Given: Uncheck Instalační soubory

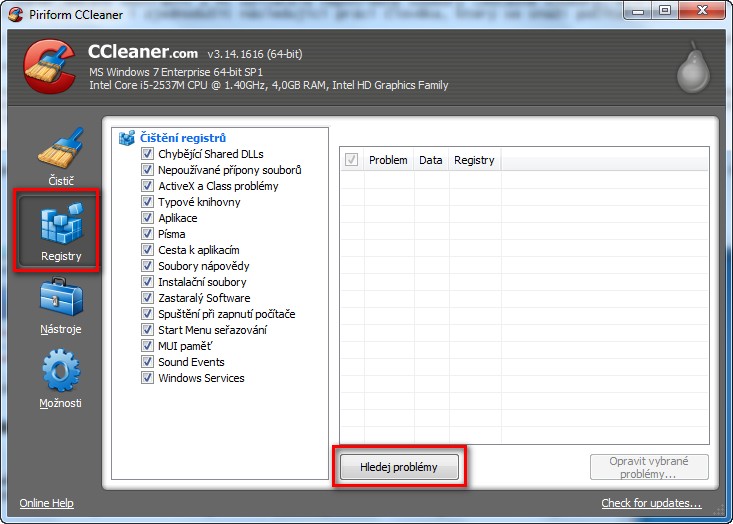Looking at the screenshot, I should coord(147,282).
